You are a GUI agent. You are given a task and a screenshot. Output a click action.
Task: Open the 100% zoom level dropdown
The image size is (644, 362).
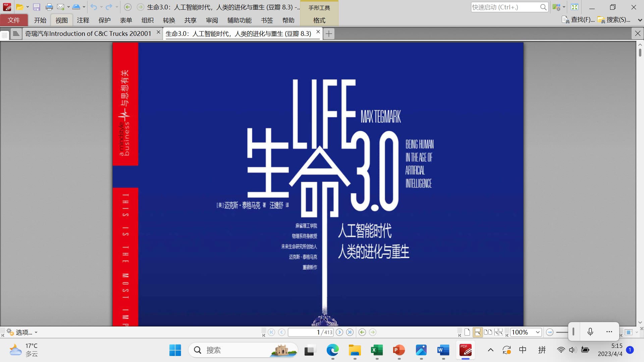[x=538, y=332]
